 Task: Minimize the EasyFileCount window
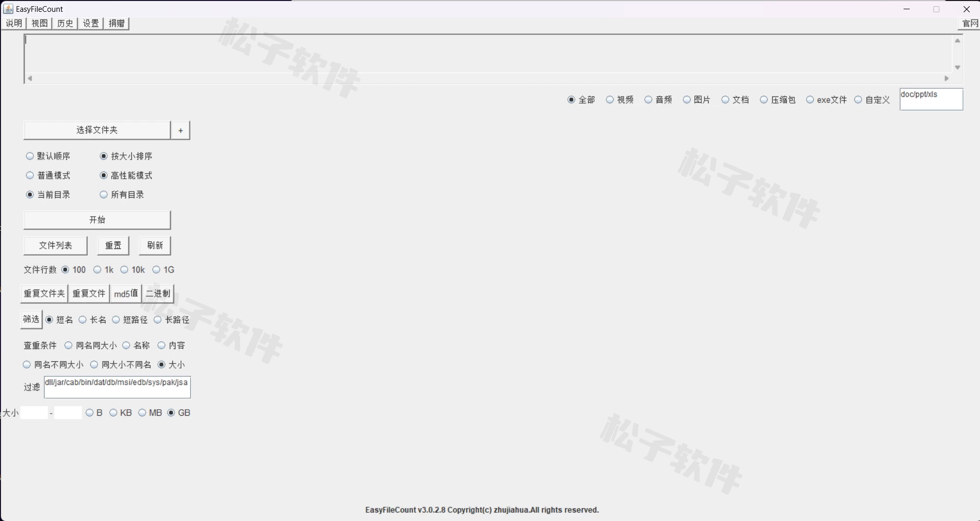tap(907, 9)
